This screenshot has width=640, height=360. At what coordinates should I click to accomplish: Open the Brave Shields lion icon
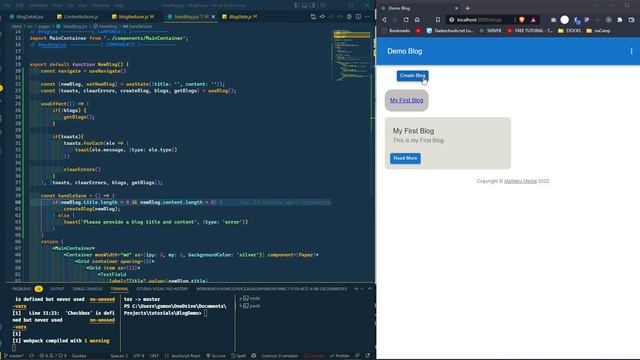(x=522, y=20)
